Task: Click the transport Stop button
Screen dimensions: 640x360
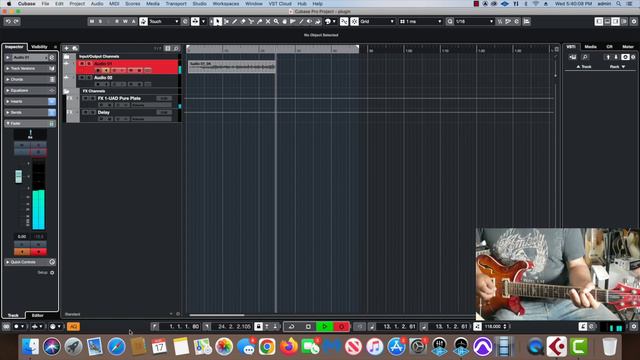Action: coord(308,327)
